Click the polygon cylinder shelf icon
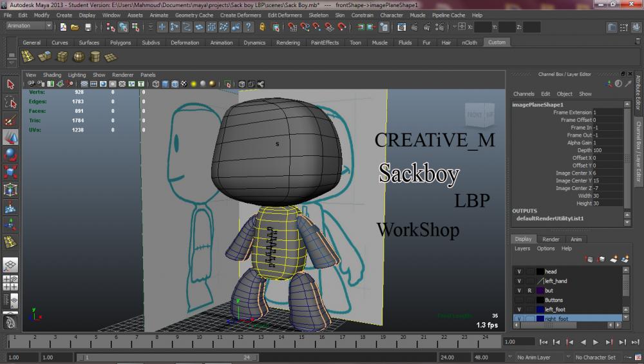Viewport: 644px width, 364px height. point(95,57)
